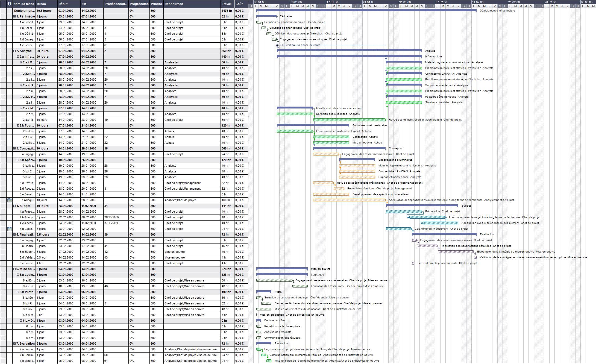Collapse the '4. Budget' task group
The height and width of the screenshot is (364, 596).
pos(14,206)
